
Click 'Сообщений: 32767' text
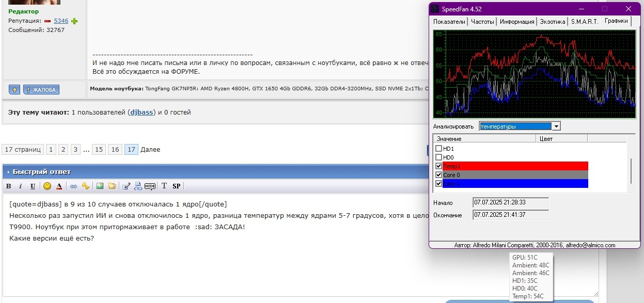click(x=36, y=30)
